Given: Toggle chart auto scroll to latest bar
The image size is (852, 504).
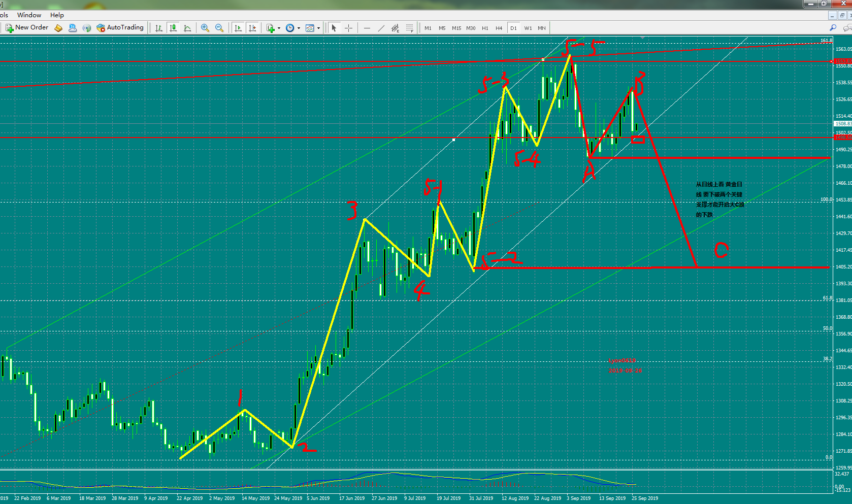Looking at the screenshot, I should pyautogui.click(x=238, y=28).
